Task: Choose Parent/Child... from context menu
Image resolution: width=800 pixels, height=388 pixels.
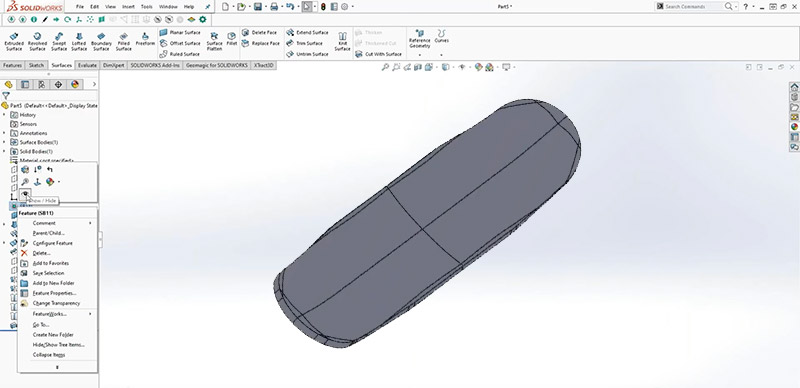Action: [48, 233]
